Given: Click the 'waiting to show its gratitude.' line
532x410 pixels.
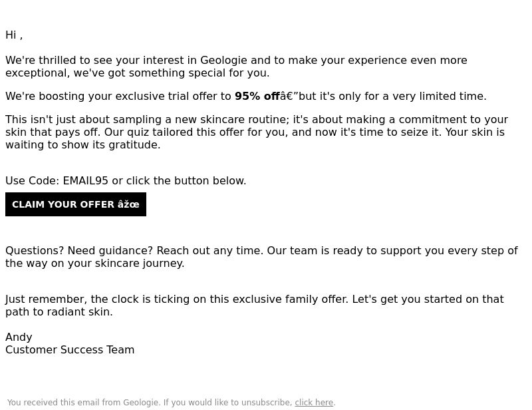Looking at the screenshot, I should (x=82, y=145).
